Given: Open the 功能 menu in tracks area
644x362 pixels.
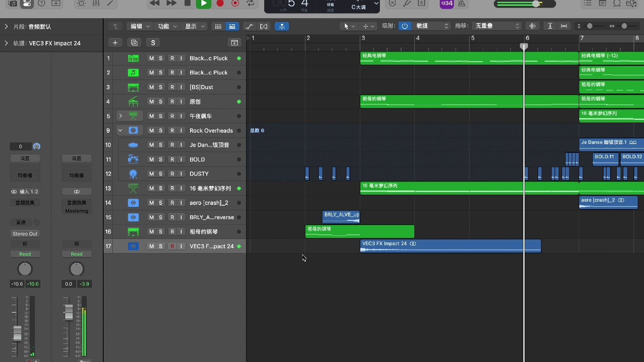Looking at the screenshot, I should pos(167,26).
